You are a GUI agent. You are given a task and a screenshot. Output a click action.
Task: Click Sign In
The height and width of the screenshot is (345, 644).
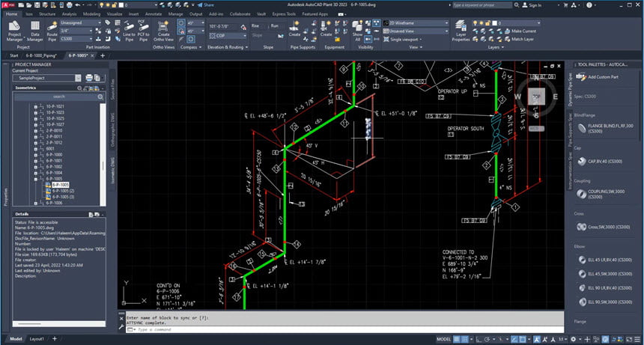tap(532, 5)
